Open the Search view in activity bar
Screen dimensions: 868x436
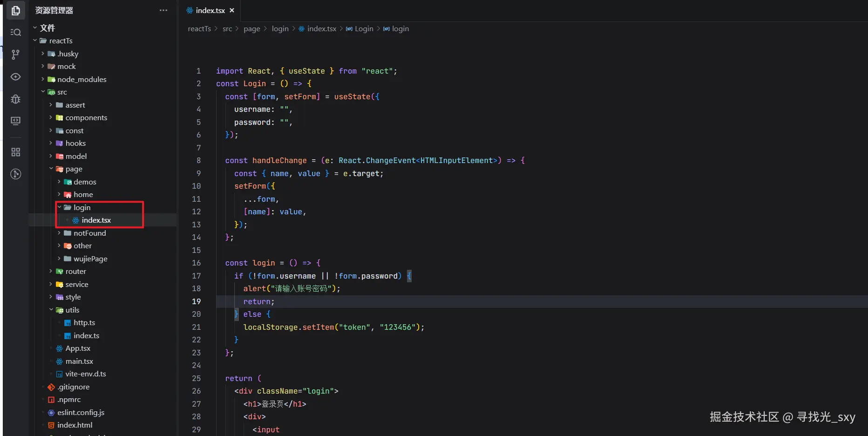(x=15, y=32)
